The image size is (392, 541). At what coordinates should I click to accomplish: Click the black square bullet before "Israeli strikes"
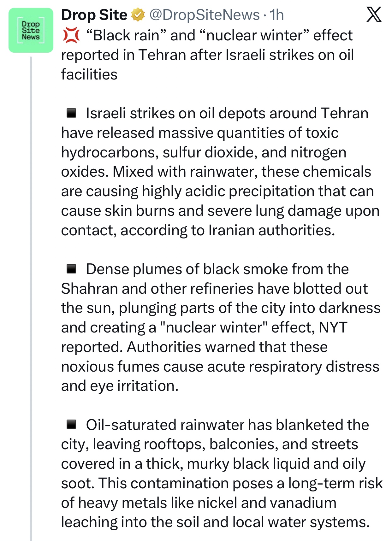[72, 113]
